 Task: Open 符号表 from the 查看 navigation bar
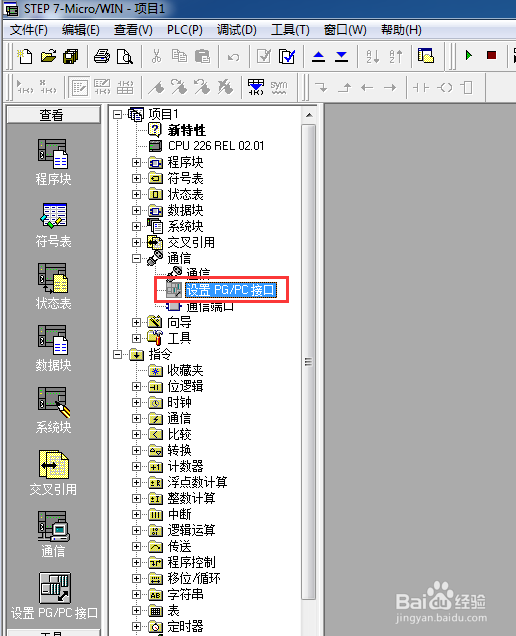(53, 225)
